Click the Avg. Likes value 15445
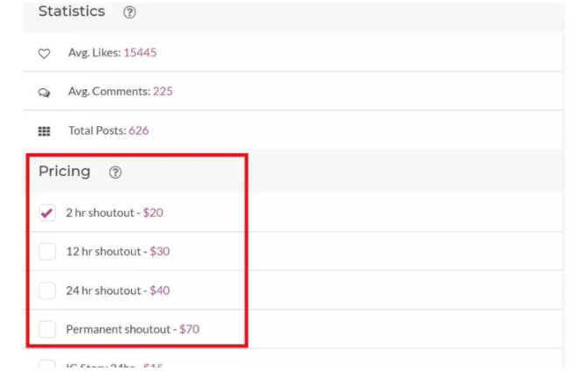This screenshot has height=385, width=588. [140, 52]
